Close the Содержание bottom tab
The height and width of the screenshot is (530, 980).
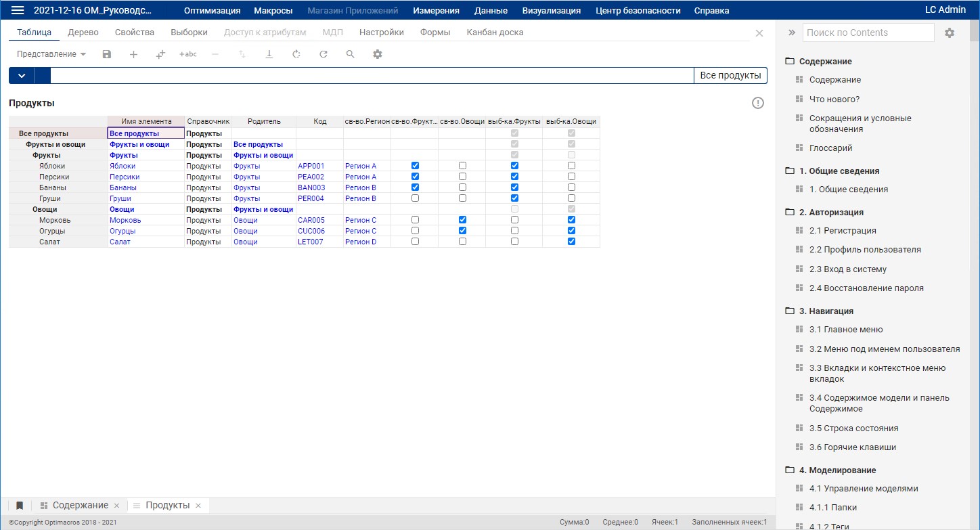click(x=116, y=506)
